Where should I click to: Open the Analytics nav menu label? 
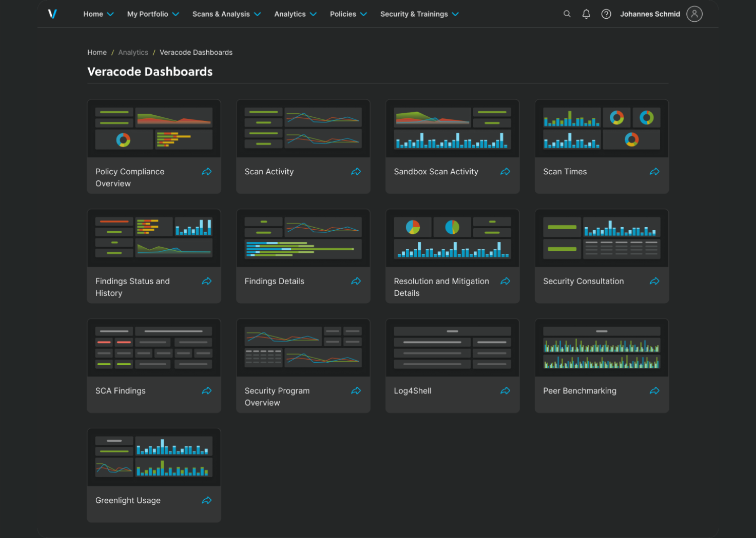[290, 14]
